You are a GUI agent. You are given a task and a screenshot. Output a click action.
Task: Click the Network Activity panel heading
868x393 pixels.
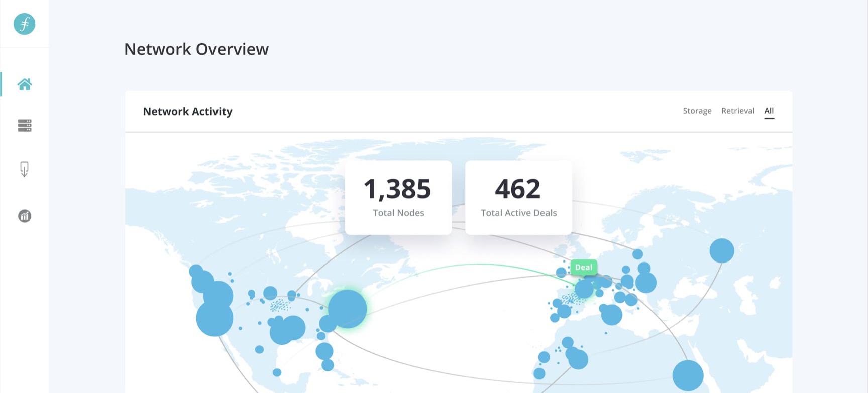[187, 111]
